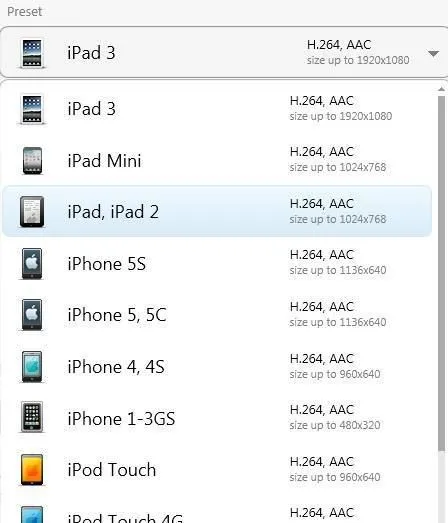The height and width of the screenshot is (523, 448).
Task: Click the iPhone 4, 4S device icon
Action: click(32, 367)
